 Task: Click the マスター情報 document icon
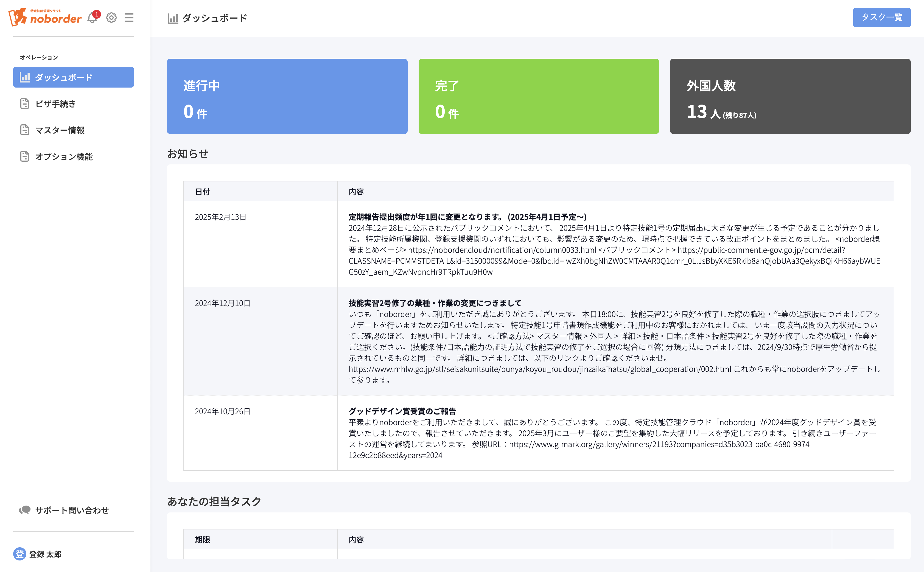click(25, 130)
